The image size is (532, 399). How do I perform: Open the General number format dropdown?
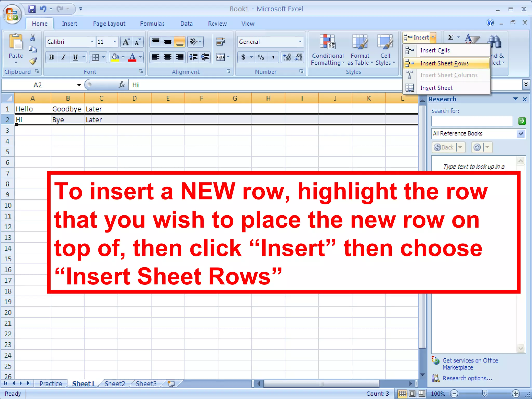coord(300,42)
